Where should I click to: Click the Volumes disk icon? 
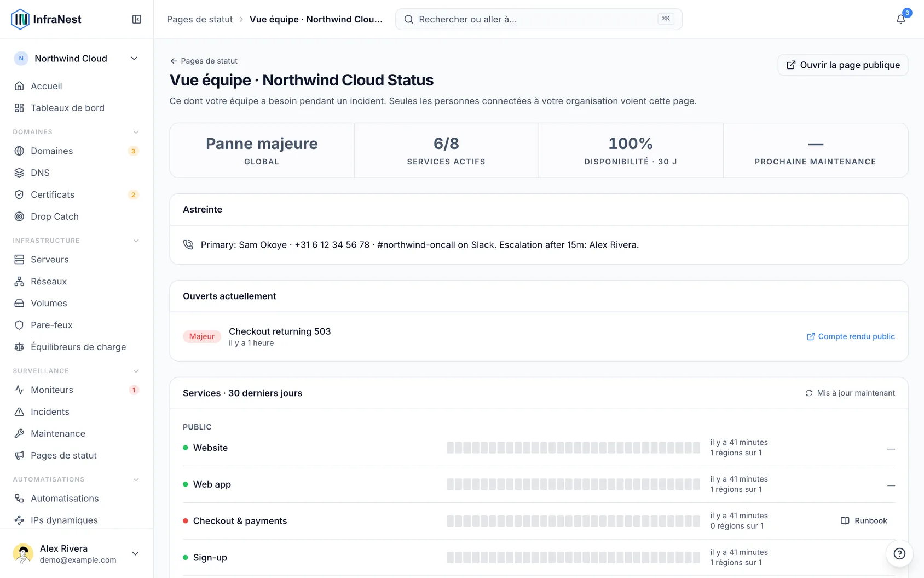tap(19, 303)
